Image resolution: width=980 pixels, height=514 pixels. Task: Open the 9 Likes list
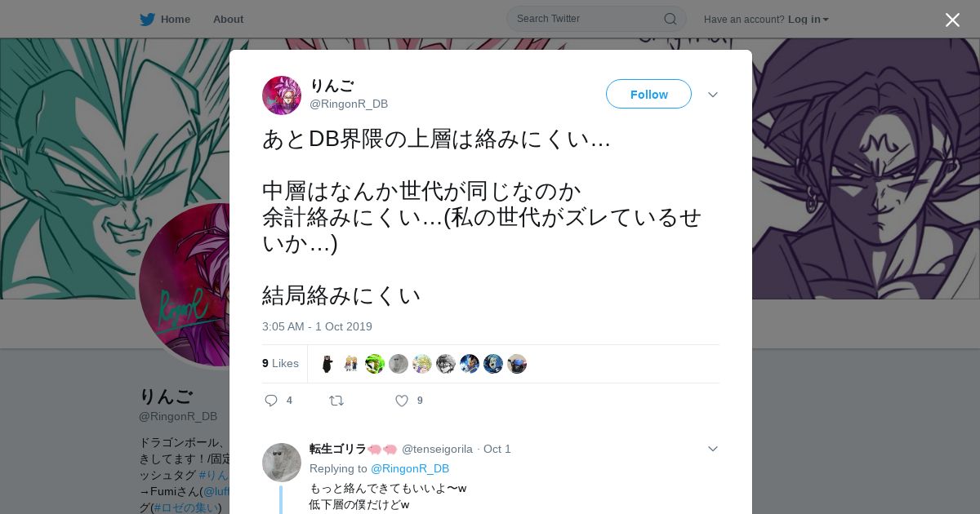point(280,363)
